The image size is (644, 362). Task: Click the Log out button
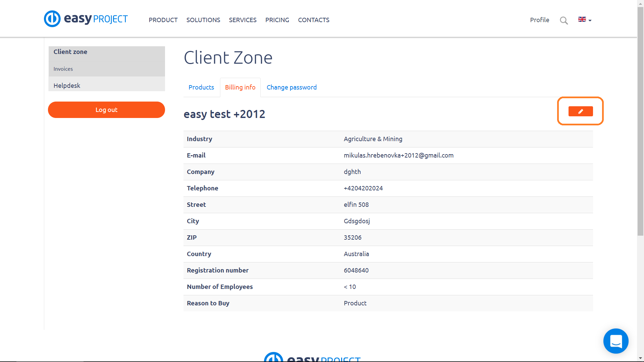pyautogui.click(x=106, y=110)
